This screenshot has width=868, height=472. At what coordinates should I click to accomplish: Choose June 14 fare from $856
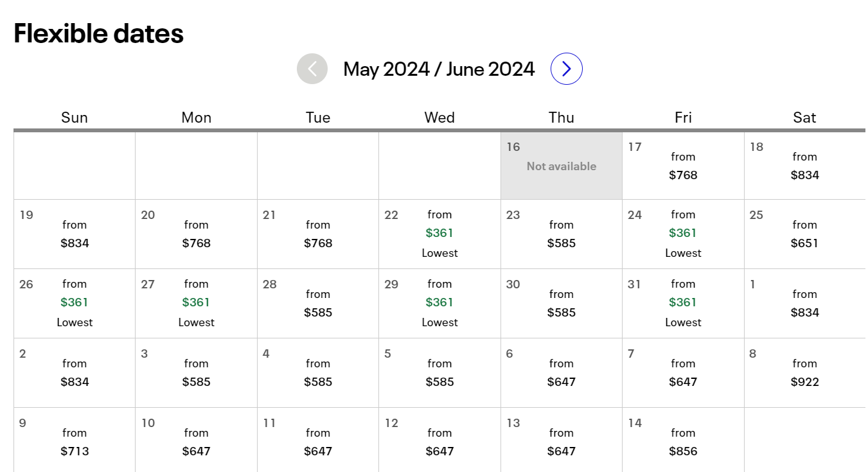(x=683, y=442)
